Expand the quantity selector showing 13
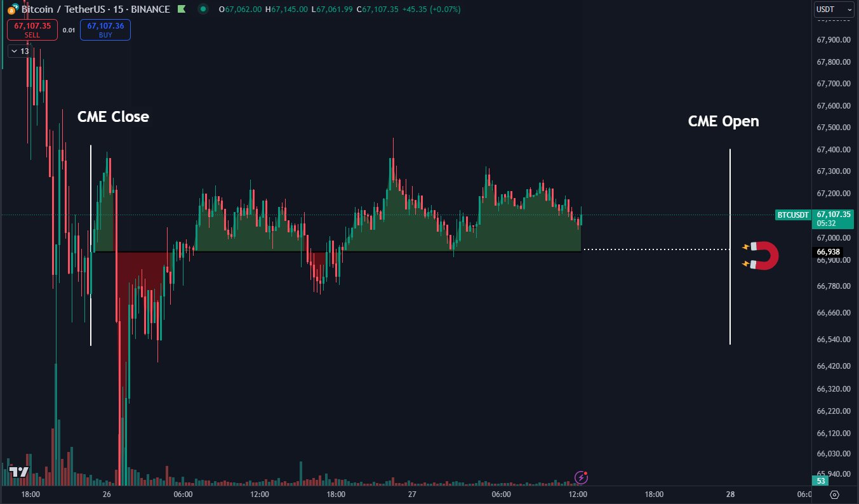The height and width of the screenshot is (504, 859). [19, 50]
